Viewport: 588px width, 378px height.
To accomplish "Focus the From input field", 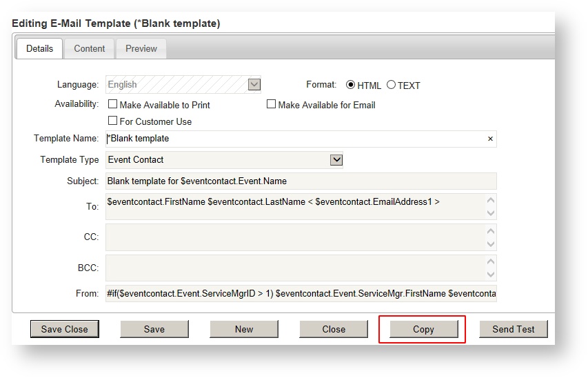I will click(301, 294).
